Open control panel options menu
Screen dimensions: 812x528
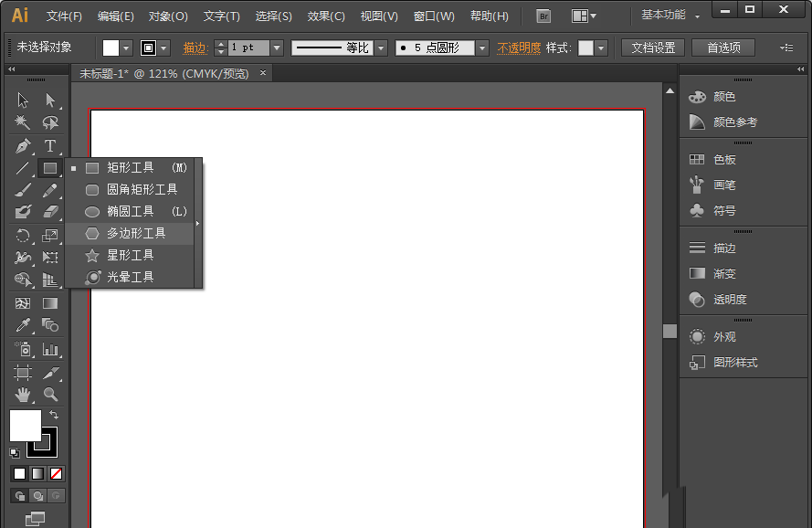pos(786,48)
